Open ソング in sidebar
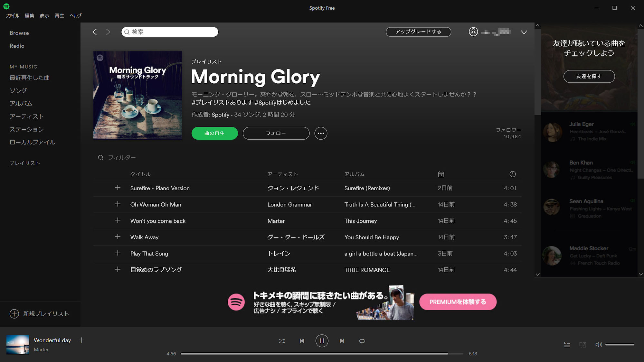Image resolution: width=644 pixels, height=362 pixels. pyautogui.click(x=18, y=91)
